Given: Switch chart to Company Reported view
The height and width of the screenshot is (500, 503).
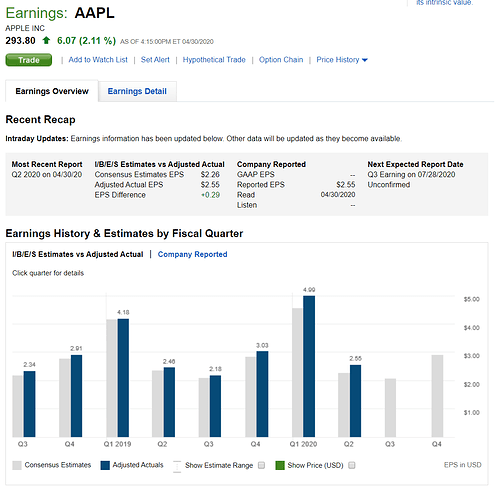Looking at the screenshot, I should (x=192, y=254).
